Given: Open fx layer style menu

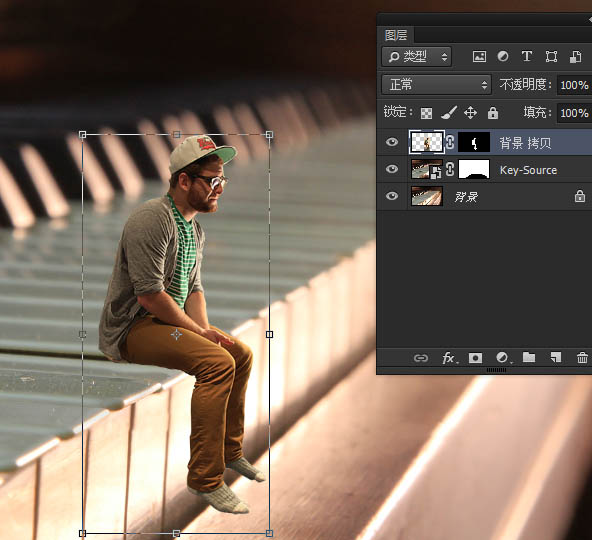Looking at the screenshot, I should click(x=449, y=358).
